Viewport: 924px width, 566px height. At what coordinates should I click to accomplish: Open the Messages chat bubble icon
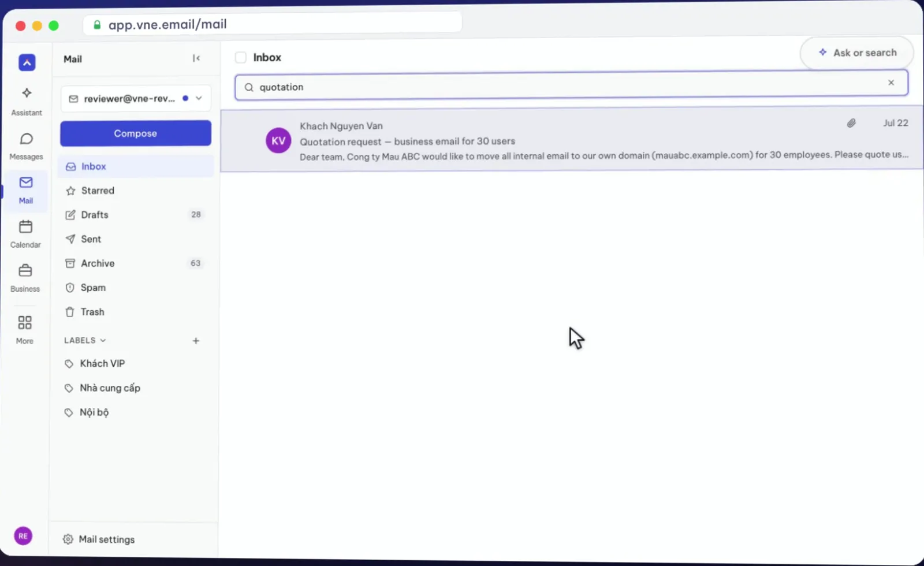point(26,139)
